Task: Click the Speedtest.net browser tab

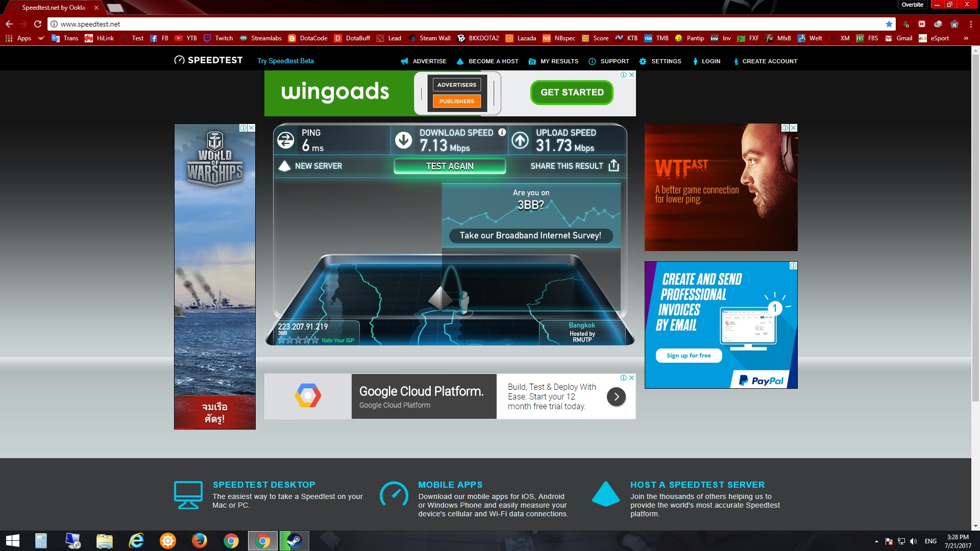Action: pos(54,8)
